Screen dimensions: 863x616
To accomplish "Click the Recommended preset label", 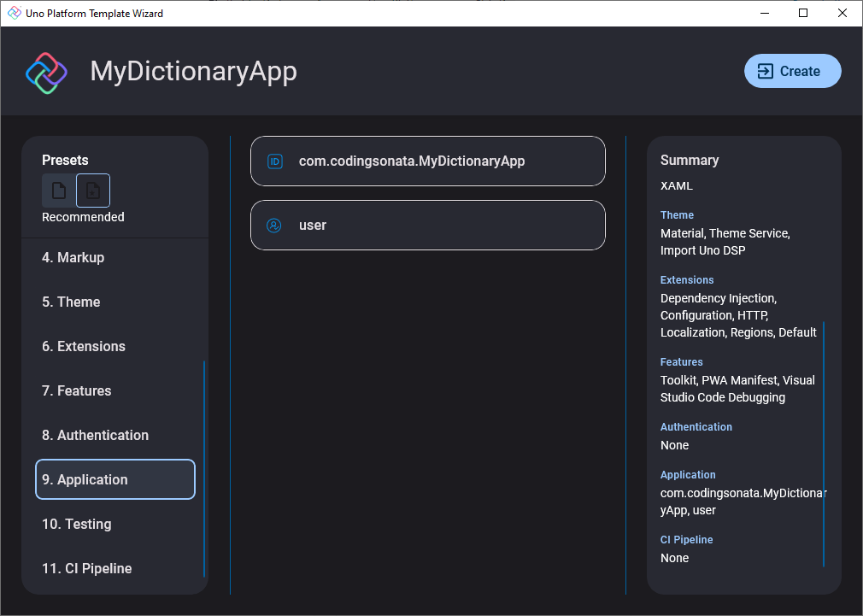I will pos(83,217).
